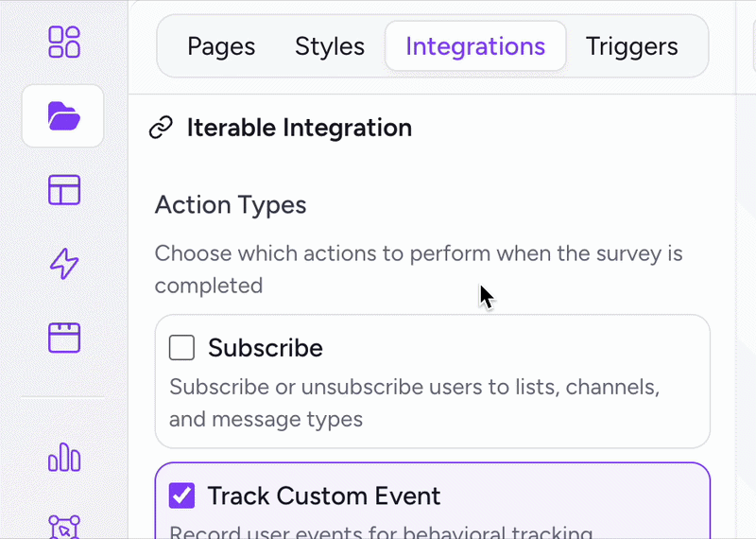This screenshot has height=539, width=756.
Task: Click the Subscribe or unsubscribe users description
Action: pos(414,403)
